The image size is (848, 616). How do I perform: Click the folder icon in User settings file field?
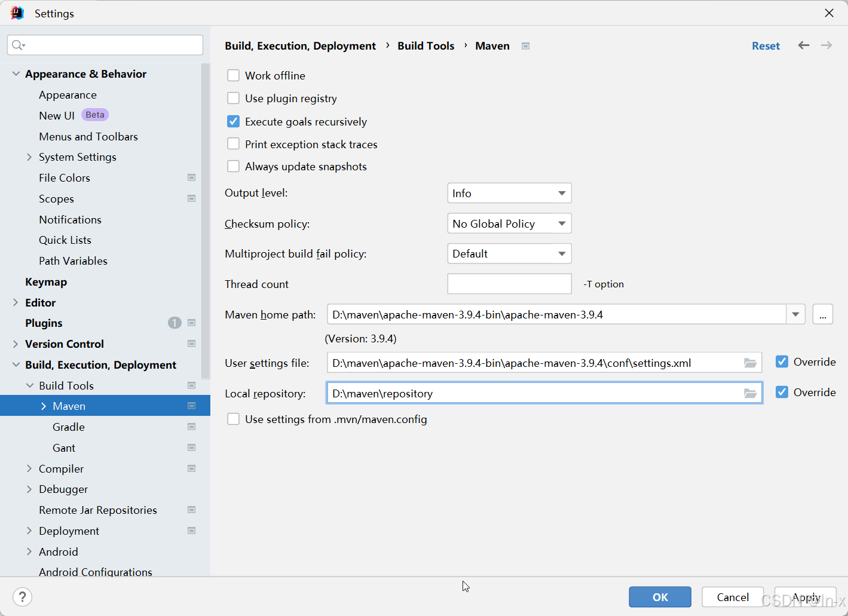[x=750, y=363]
